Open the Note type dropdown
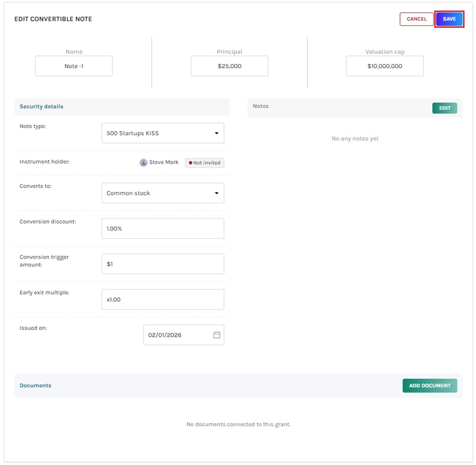Viewport: 476px width, 465px height. tap(163, 133)
